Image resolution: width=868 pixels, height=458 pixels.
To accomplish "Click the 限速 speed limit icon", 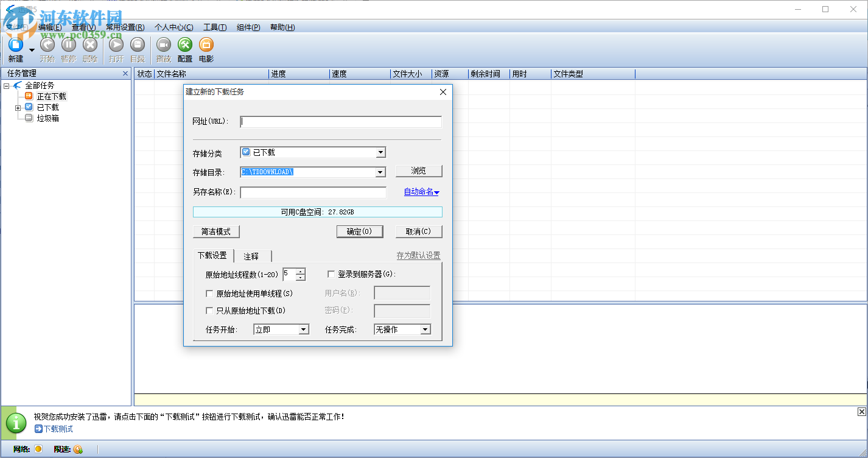I will coord(77,449).
